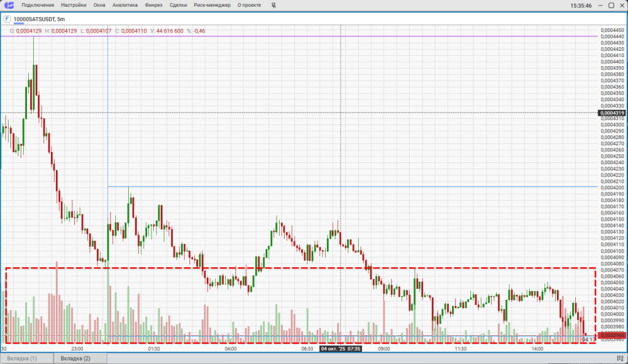The image size is (628, 364).
Task: Click the F futures badge icon
Action: [7, 19]
